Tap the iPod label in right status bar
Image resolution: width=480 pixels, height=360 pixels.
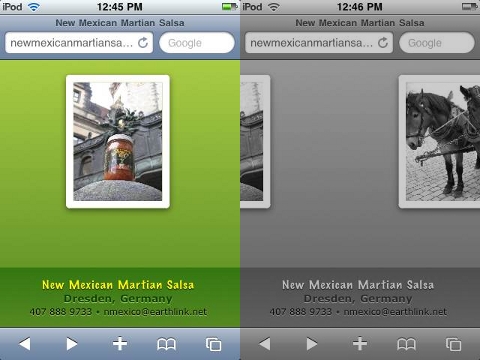252,7
